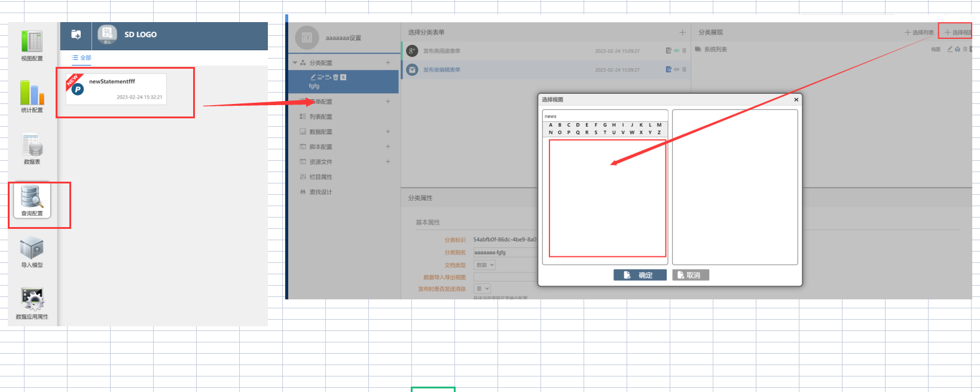Screen dimensions: 980x392
Task: Delete the 发布类阅读表单 row with trash icon
Action: [x=685, y=51]
